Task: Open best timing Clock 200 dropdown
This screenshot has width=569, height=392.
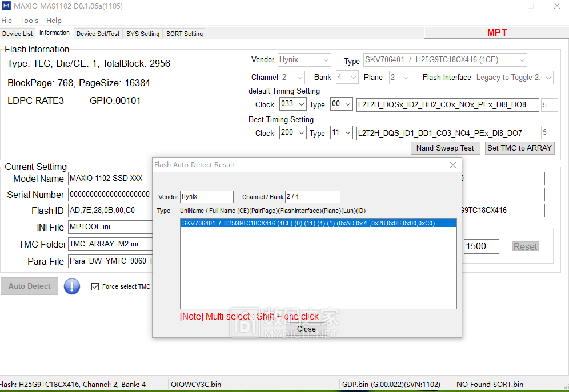Action: pyautogui.click(x=293, y=132)
